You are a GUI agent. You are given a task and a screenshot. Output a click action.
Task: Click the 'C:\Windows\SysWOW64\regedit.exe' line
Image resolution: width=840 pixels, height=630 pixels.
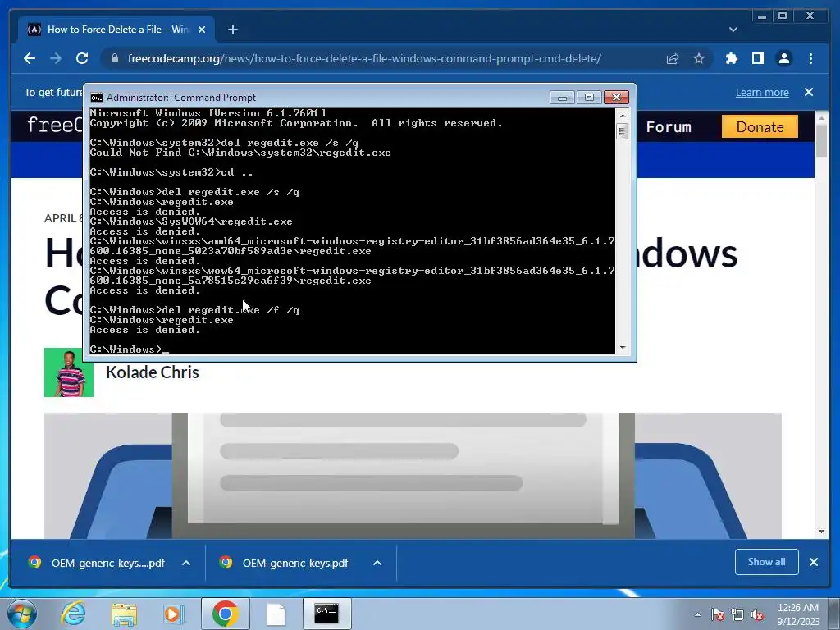tap(191, 221)
